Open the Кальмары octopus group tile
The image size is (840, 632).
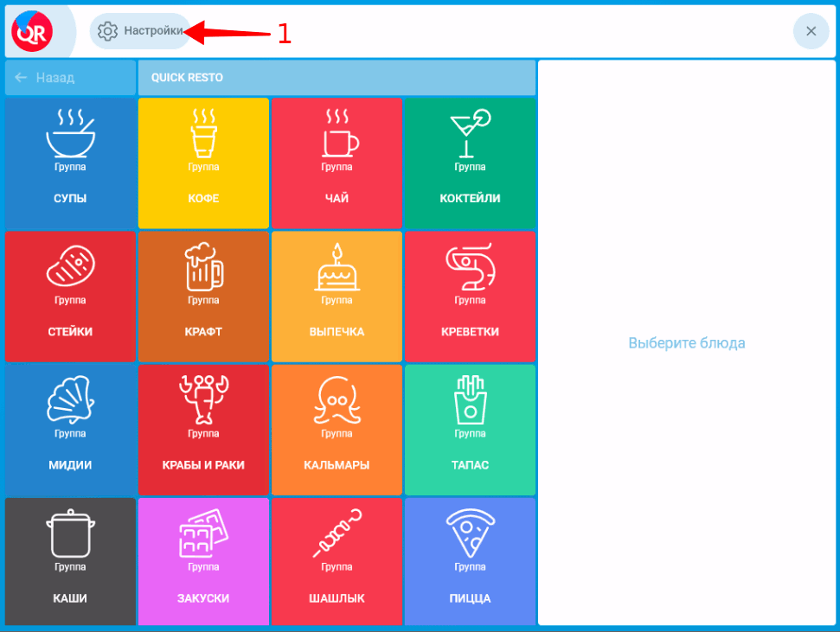click(x=337, y=430)
